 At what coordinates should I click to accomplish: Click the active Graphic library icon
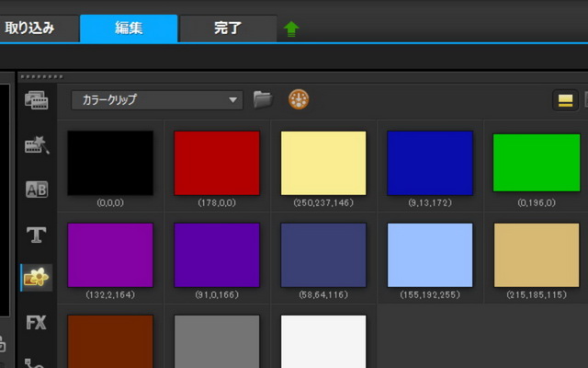coord(36,278)
